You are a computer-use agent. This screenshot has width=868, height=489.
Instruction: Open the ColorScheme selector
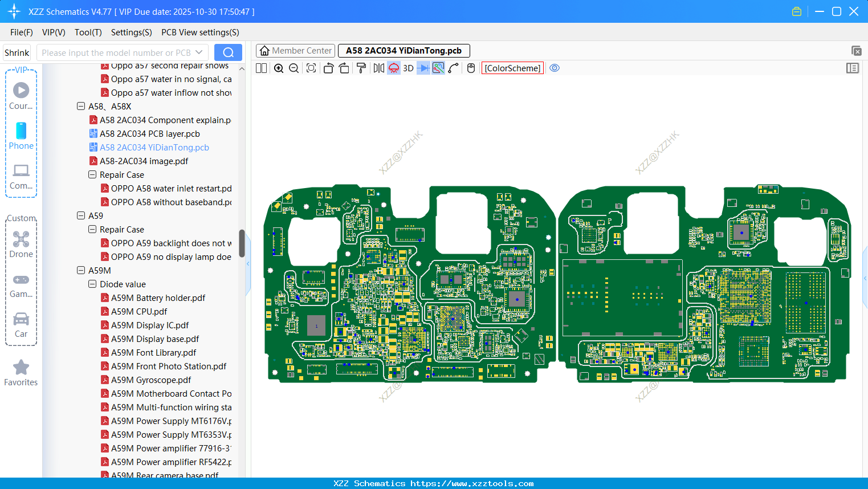pos(512,68)
